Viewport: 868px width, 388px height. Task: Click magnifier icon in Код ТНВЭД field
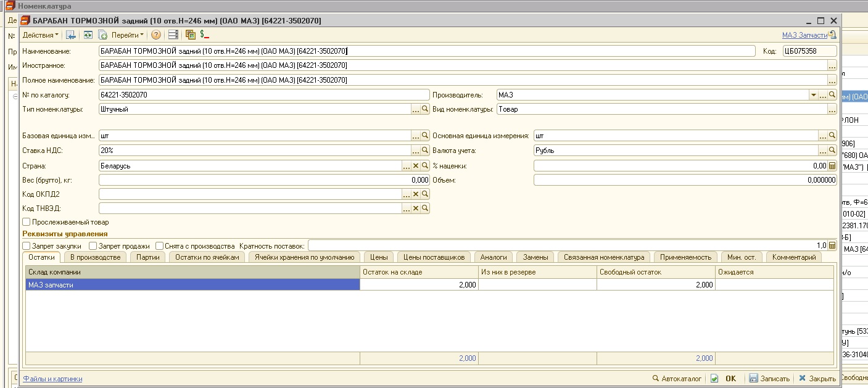tap(425, 208)
